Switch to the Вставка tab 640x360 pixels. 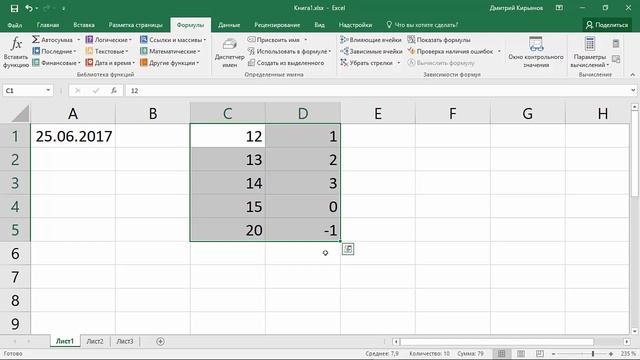click(84, 25)
